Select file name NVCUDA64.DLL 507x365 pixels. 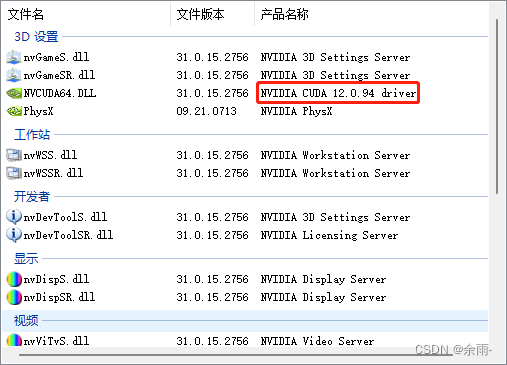pyautogui.click(x=60, y=93)
